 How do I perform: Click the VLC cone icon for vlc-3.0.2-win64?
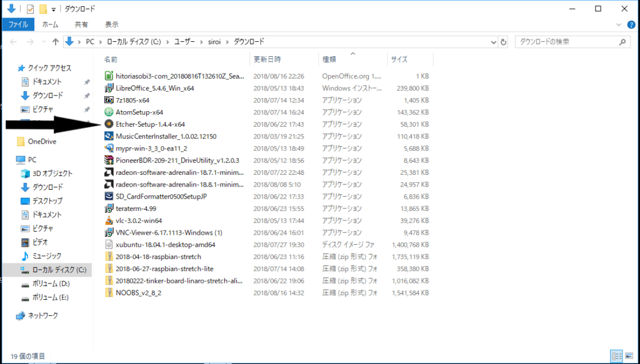pos(108,220)
